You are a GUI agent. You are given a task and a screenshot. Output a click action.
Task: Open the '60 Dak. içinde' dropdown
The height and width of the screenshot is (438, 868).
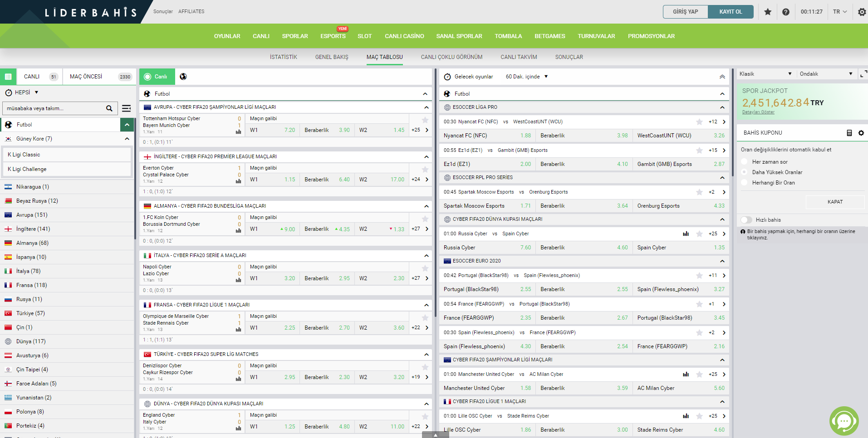click(x=527, y=77)
